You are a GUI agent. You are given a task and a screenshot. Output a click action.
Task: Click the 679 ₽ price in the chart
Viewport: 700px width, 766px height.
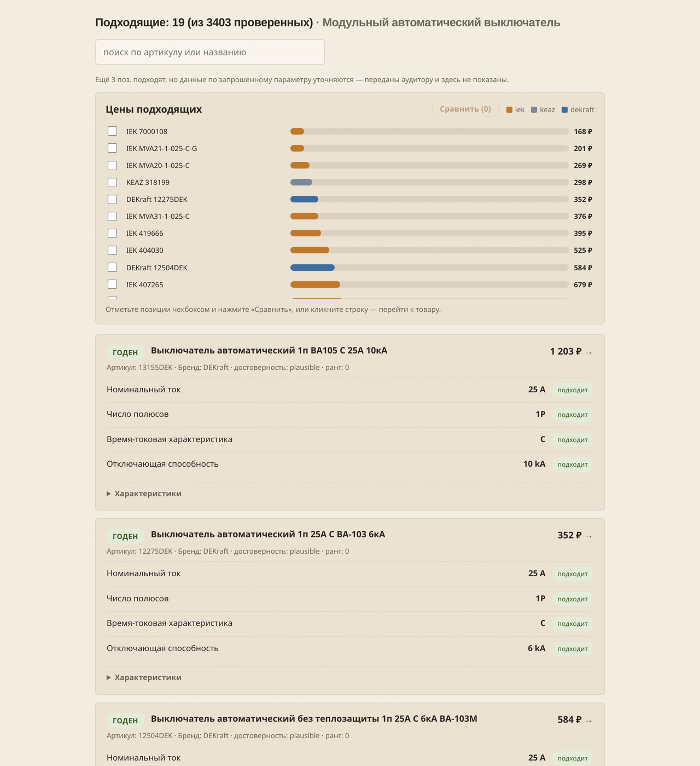pyautogui.click(x=583, y=285)
